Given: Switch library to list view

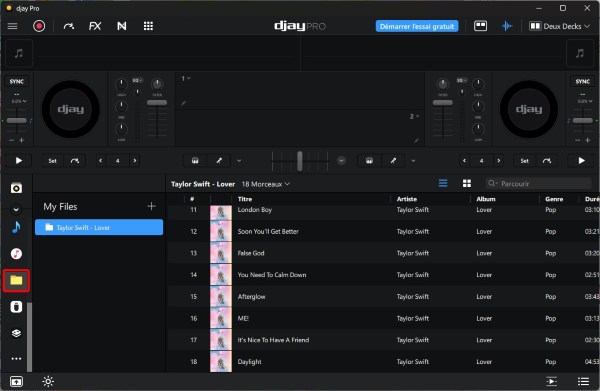Looking at the screenshot, I should pyautogui.click(x=443, y=184).
